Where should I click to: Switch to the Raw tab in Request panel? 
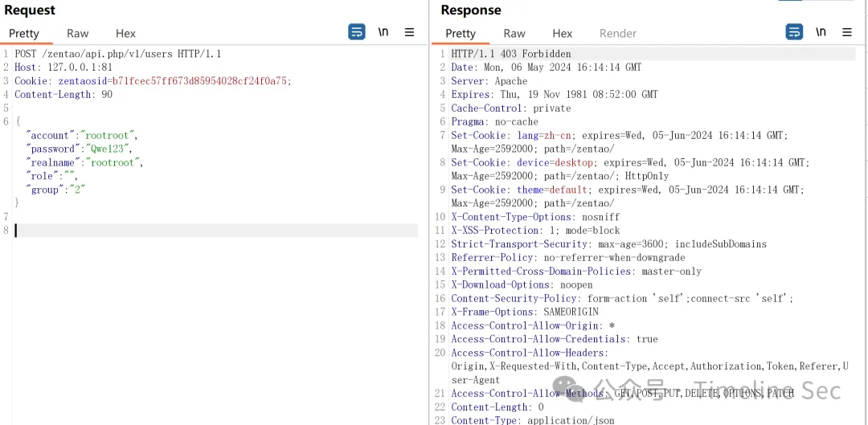tap(78, 33)
